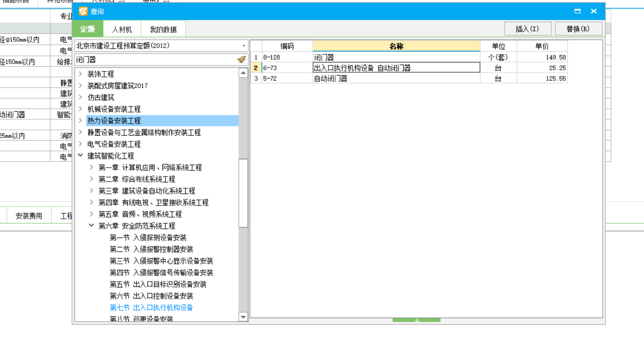The height and width of the screenshot is (343, 644).
Task: Open the 我的数据 tab
Action: [x=163, y=29]
